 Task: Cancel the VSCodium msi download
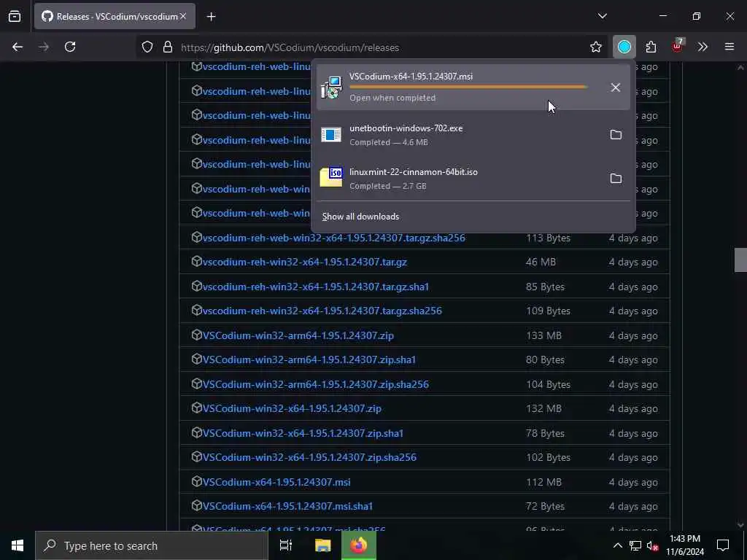pyautogui.click(x=616, y=87)
